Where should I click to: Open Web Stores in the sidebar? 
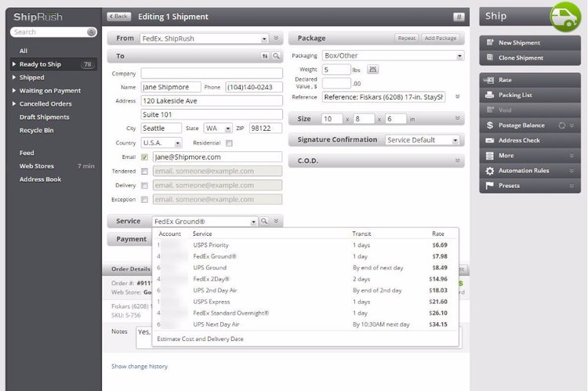[x=36, y=166]
